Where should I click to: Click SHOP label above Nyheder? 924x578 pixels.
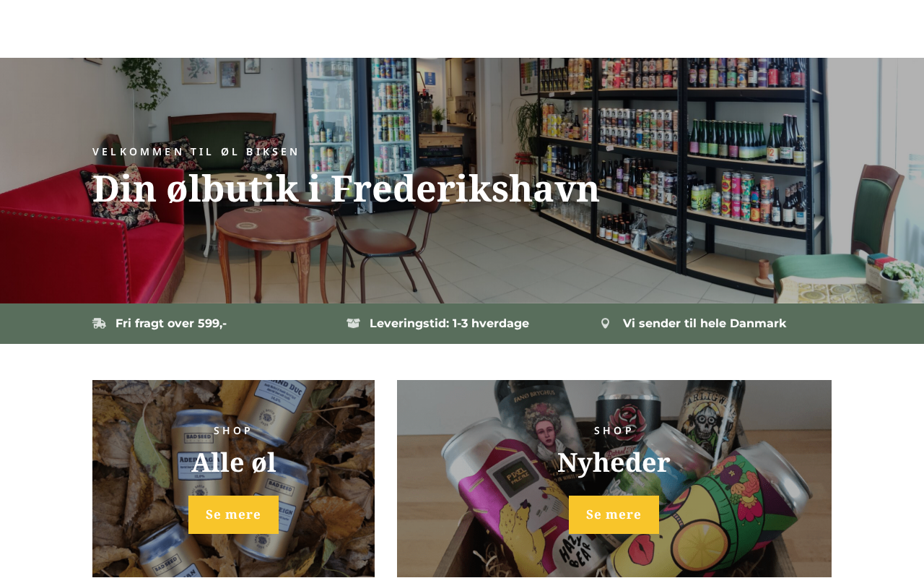[x=614, y=431]
